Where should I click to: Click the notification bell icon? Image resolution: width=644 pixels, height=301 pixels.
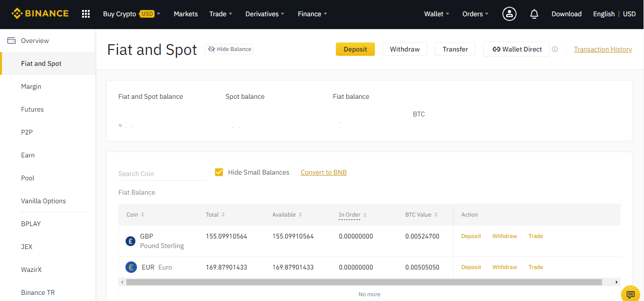(534, 14)
